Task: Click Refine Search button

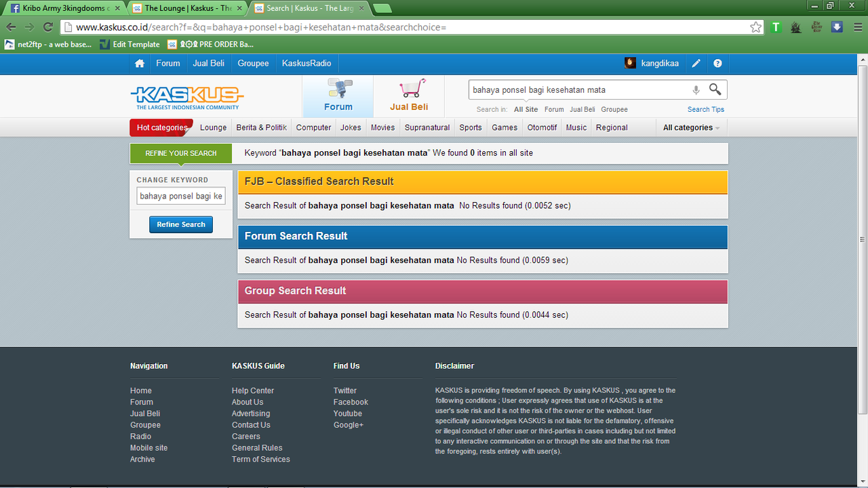Action: tap(181, 224)
